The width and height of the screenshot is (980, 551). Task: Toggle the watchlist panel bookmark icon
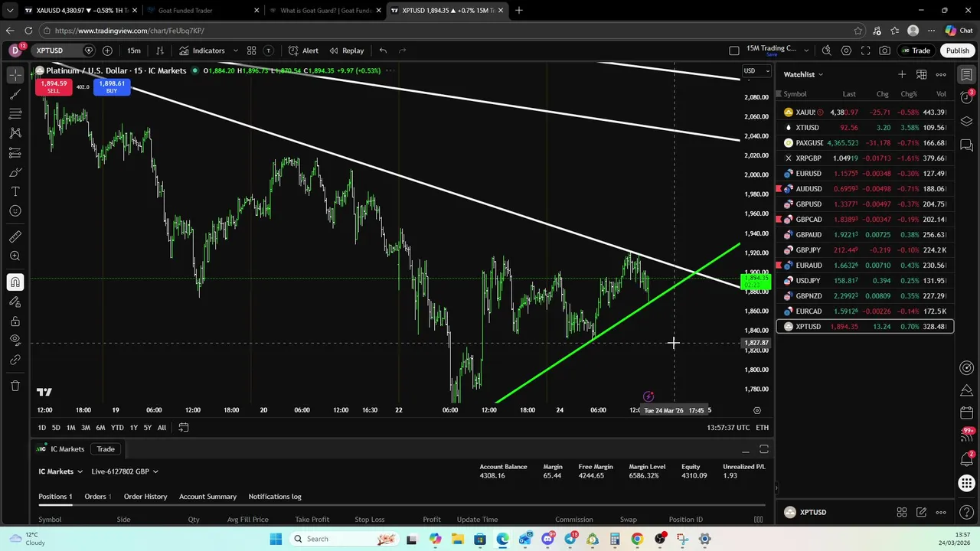point(967,75)
